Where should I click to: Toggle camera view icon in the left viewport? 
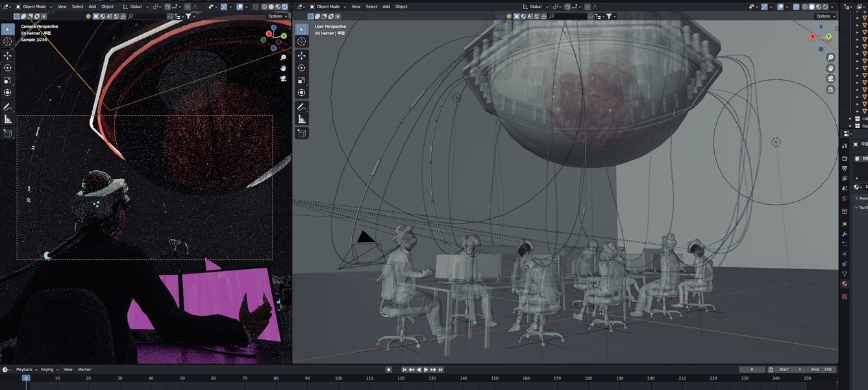click(284, 79)
